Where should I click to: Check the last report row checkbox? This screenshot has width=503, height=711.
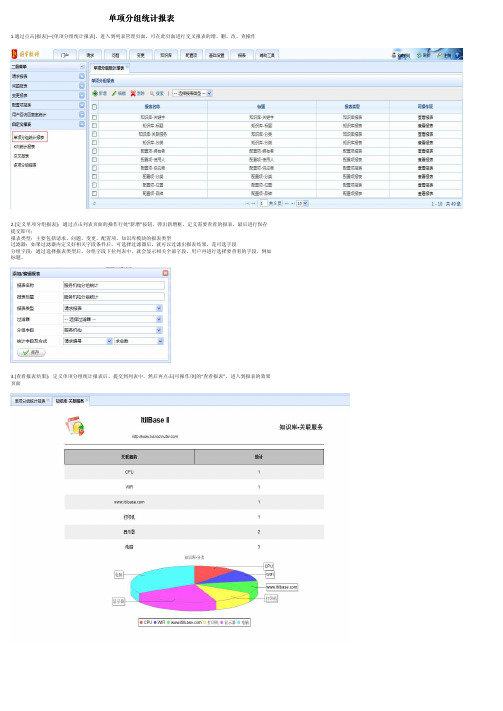pos(94,194)
